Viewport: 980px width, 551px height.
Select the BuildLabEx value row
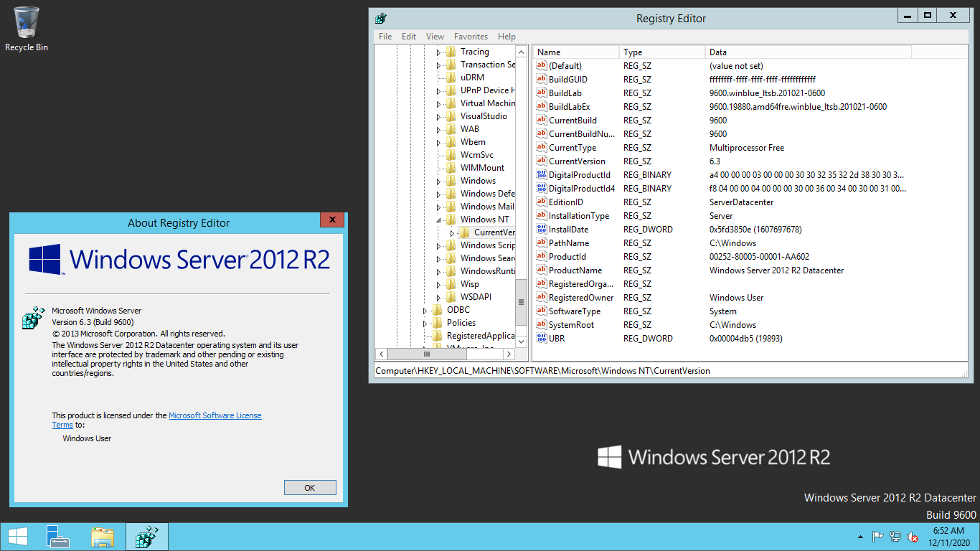(722, 106)
